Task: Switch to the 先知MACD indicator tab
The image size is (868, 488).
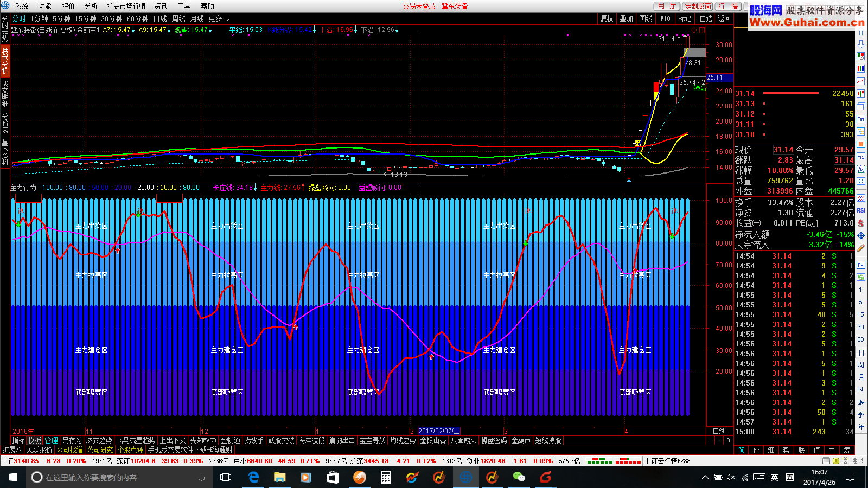Action: point(203,440)
